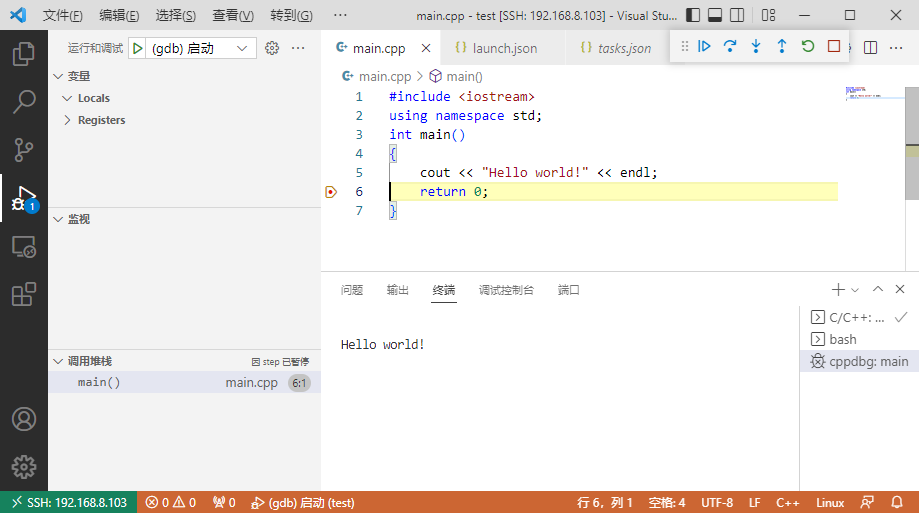
Task: Open Remote Explorer view
Action: [x=23, y=246]
